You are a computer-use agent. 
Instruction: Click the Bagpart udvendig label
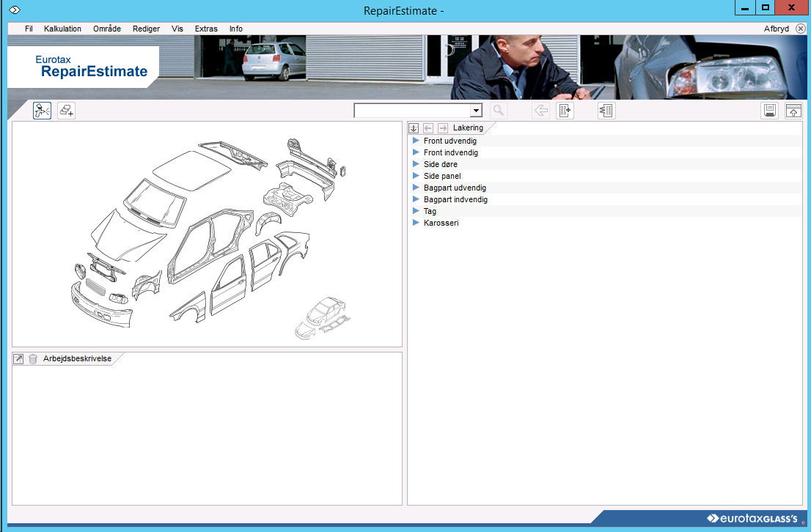455,188
